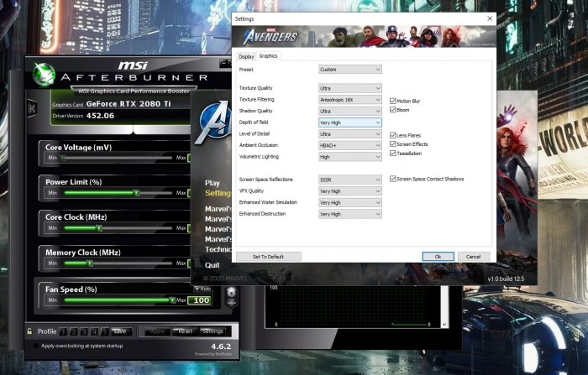The height and width of the screenshot is (375, 588).
Task: Click the MSI Afterburner dragon logo
Action: [x=45, y=73]
